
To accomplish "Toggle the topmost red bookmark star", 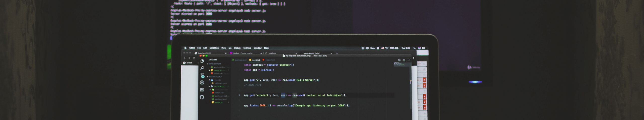I will point(424,80).
